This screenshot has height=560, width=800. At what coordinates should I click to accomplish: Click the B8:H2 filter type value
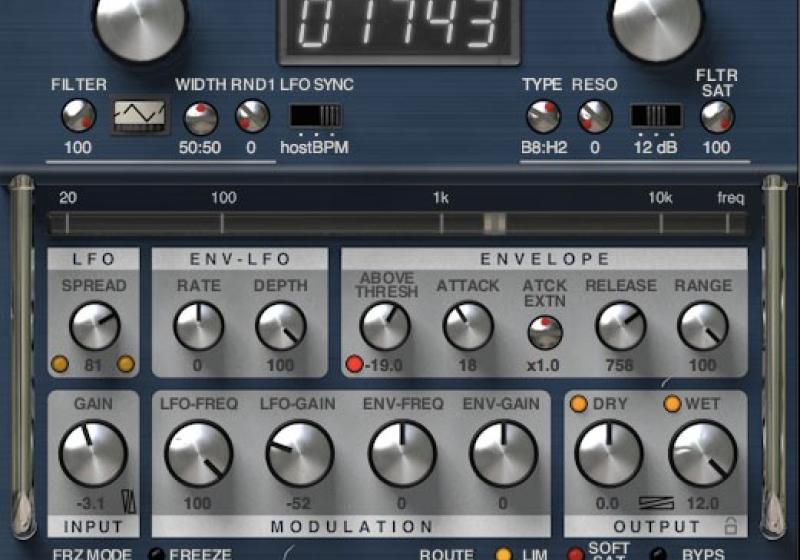[544, 148]
